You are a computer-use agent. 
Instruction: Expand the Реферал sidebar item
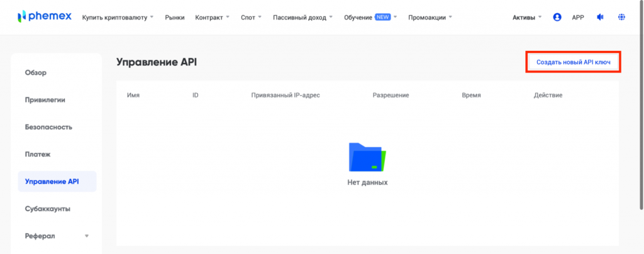point(57,236)
